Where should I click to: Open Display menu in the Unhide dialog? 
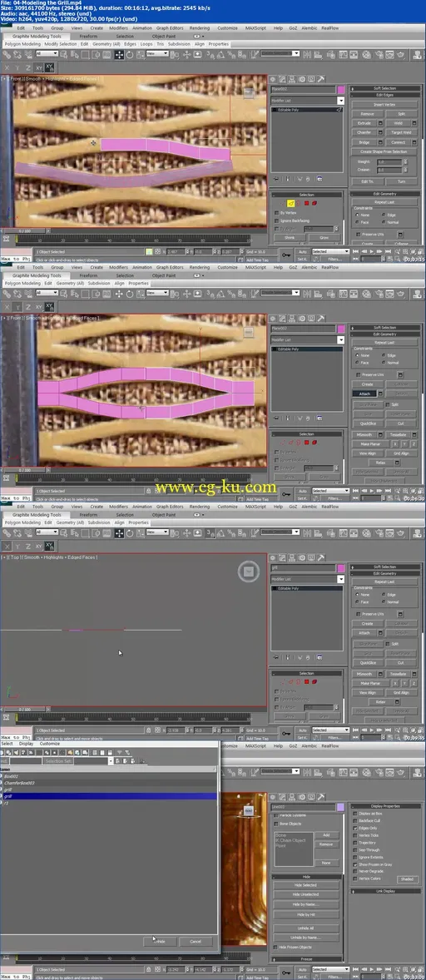[x=26, y=744]
